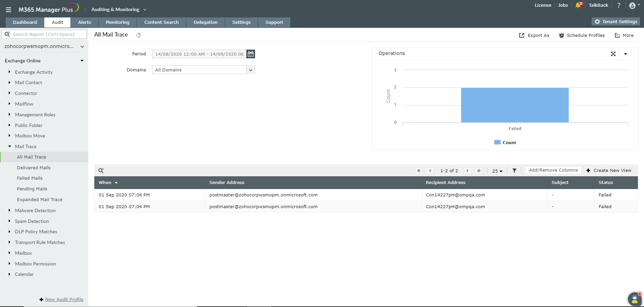Click Create New View
Image resolution: width=644 pixels, height=307 pixels.
click(609, 171)
